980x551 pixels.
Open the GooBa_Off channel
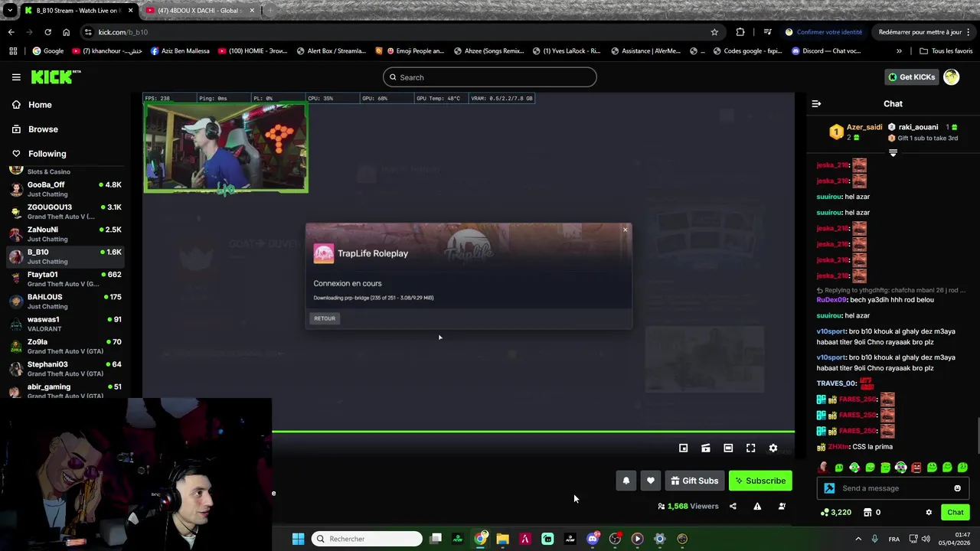click(66, 189)
